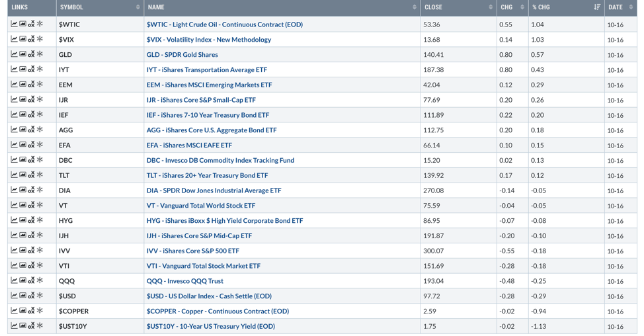Open IYT iShares Transportation Average ETF link
The image size is (644, 336).
tap(206, 70)
